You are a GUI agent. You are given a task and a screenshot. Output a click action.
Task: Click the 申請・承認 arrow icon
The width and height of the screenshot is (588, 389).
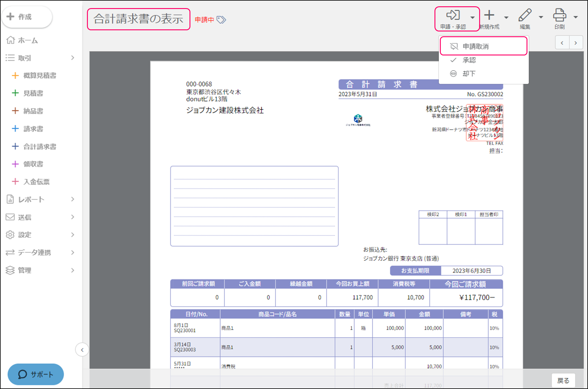[x=453, y=15]
